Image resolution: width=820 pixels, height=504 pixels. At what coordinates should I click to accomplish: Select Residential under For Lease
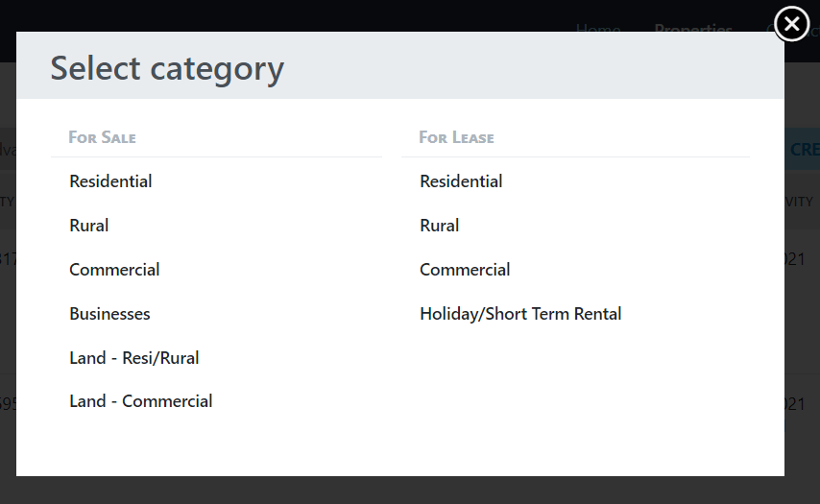point(461,181)
